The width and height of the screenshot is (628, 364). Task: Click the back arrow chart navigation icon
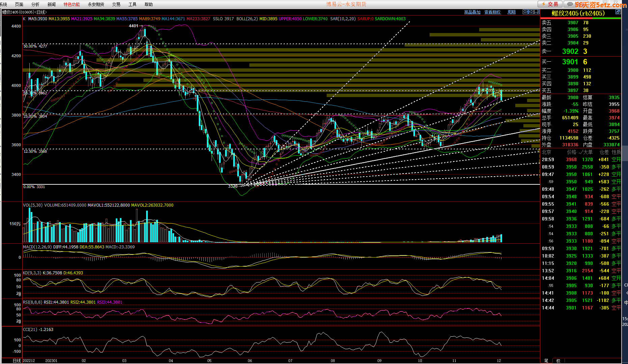(525, 12)
